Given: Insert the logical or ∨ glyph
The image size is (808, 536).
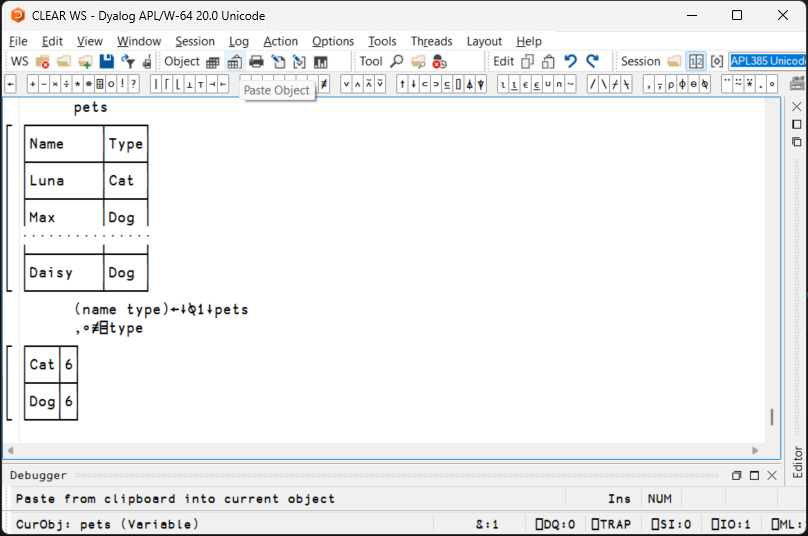Looking at the screenshot, I should (346, 84).
